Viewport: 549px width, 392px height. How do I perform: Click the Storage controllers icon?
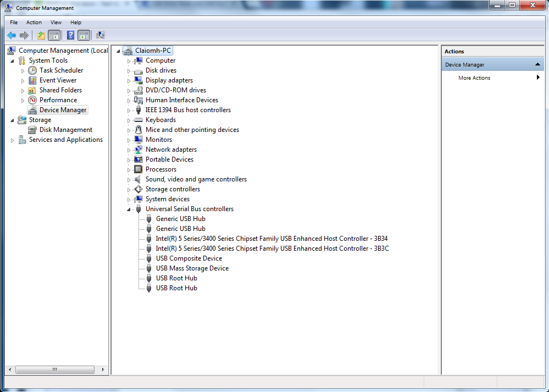click(138, 189)
